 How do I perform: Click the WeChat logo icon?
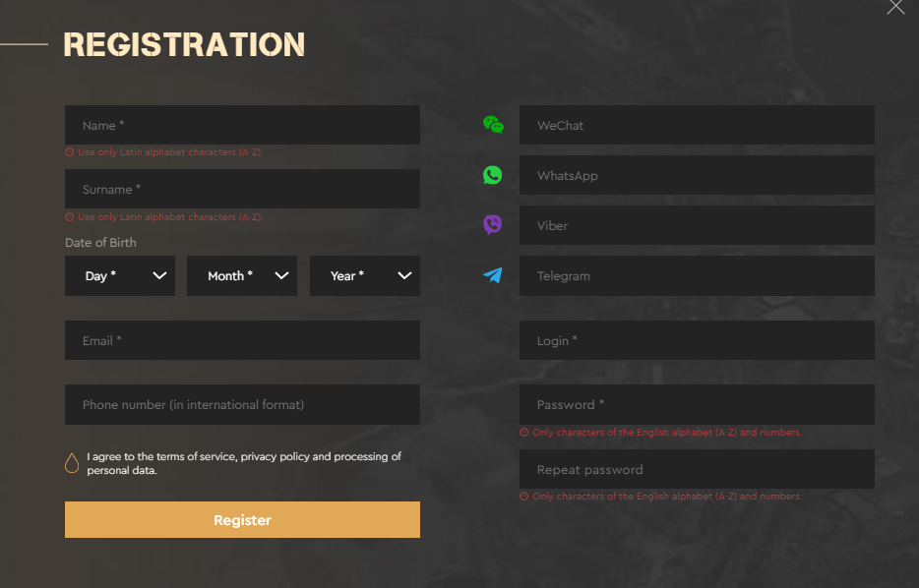point(493,125)
